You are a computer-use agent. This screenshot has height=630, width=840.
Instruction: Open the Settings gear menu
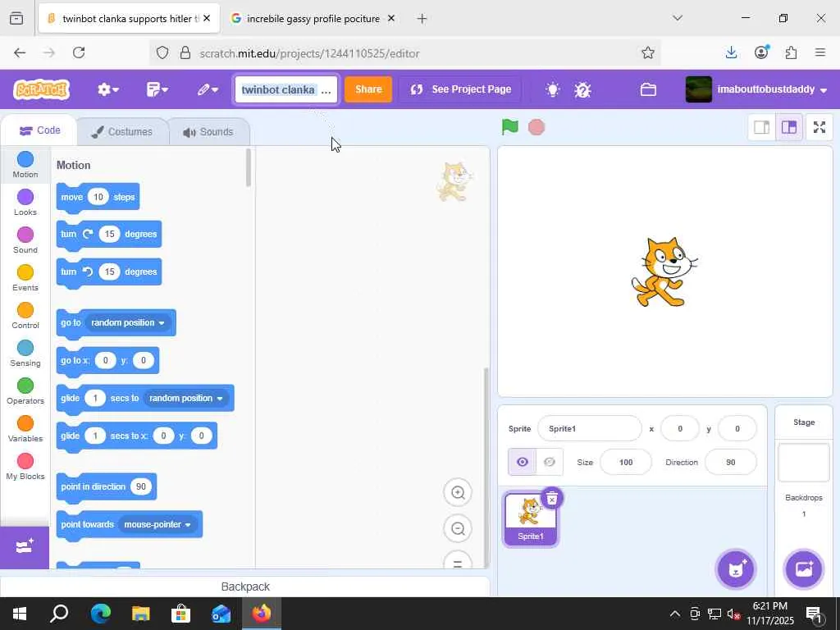[x=107, y=89]
